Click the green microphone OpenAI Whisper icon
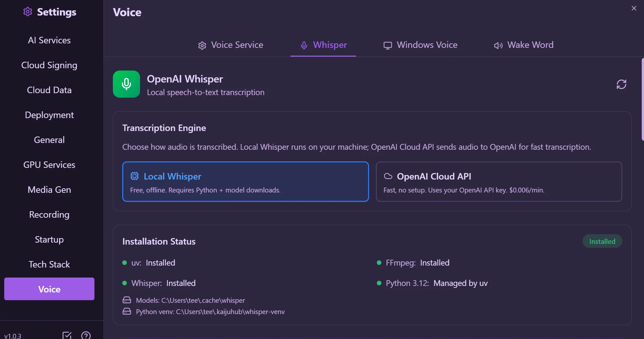Image resolution: width=644 pixels, height=339 pixels. pyautogui.click(x=126, y=84)
